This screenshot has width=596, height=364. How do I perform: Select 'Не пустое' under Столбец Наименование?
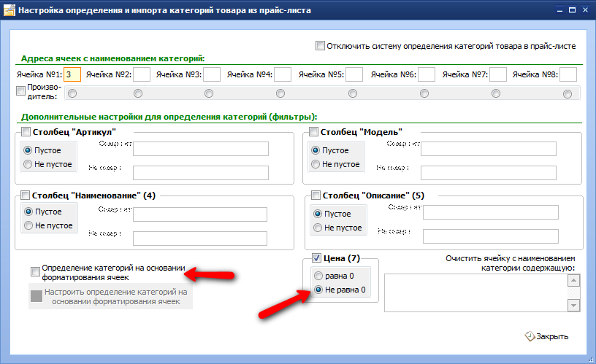pos(28,225)
